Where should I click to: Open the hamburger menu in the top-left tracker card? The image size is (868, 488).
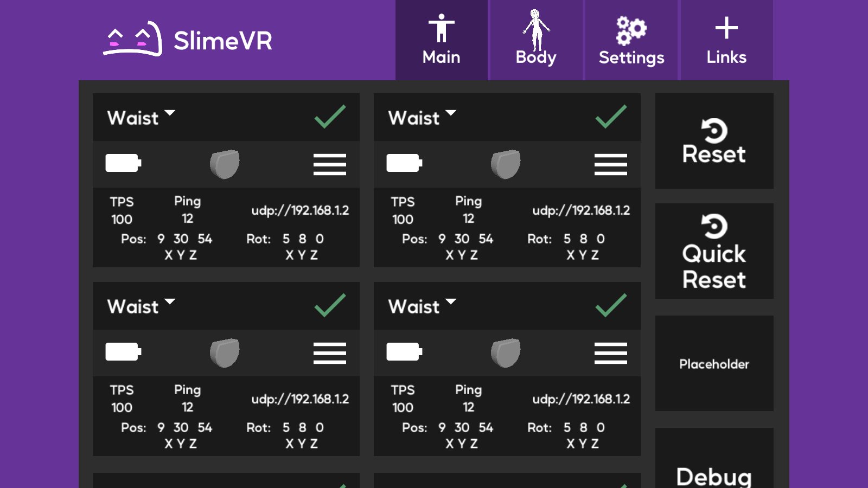coord(330,164)
